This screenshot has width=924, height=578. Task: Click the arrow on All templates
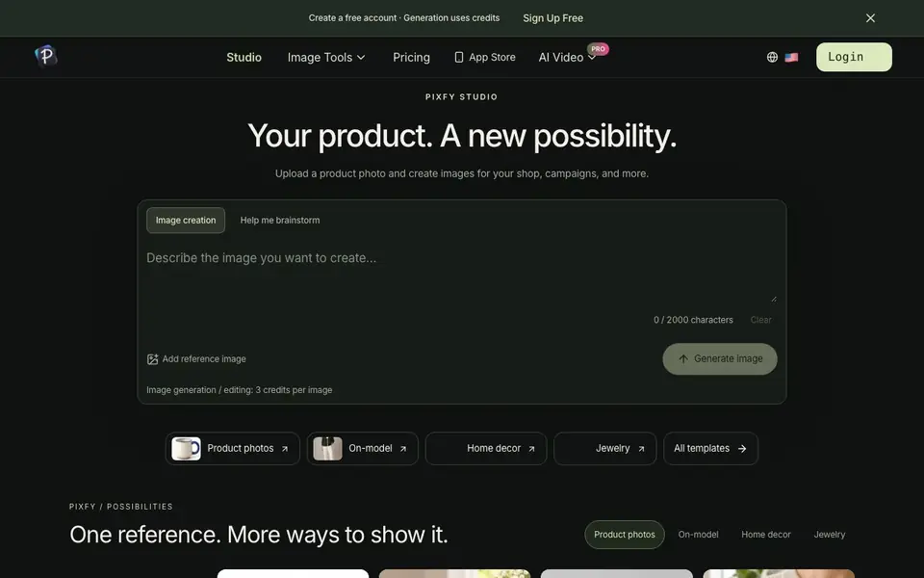[x=742, y=449]
